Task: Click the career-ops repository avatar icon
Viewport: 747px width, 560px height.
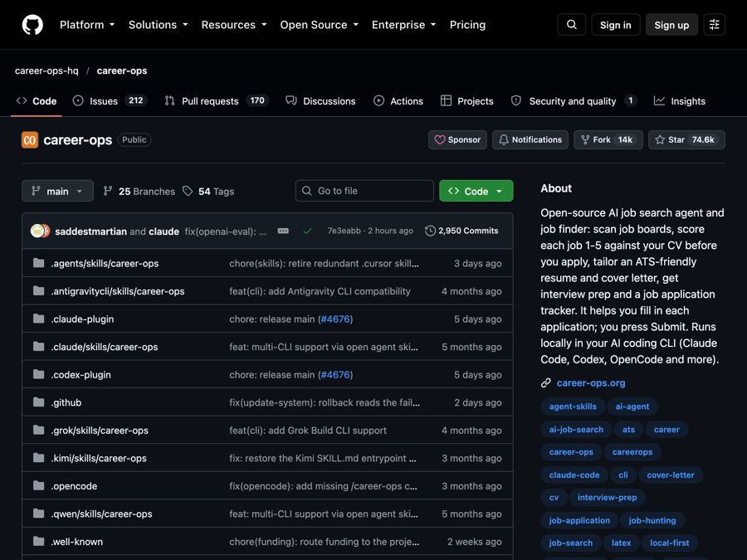Action: 30,140
